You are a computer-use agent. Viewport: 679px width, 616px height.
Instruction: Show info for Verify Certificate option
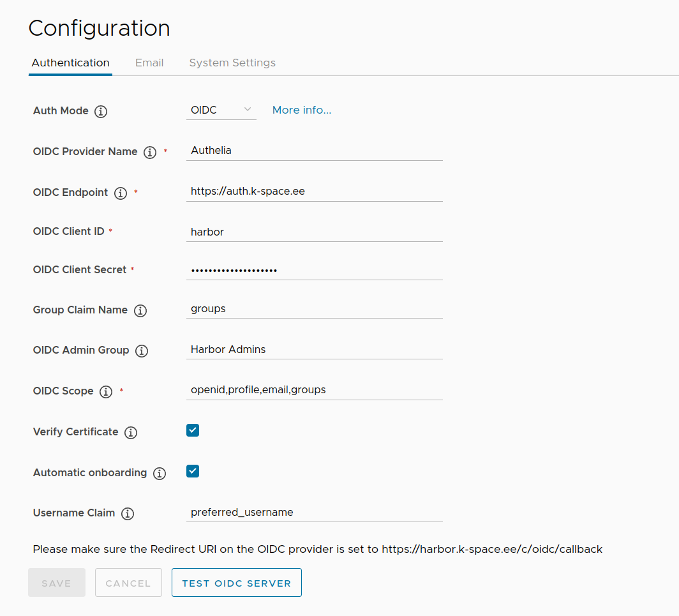(x=130, y=433)
